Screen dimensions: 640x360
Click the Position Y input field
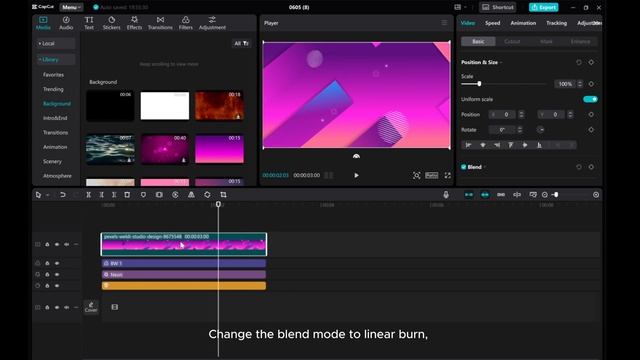point(551,115)
